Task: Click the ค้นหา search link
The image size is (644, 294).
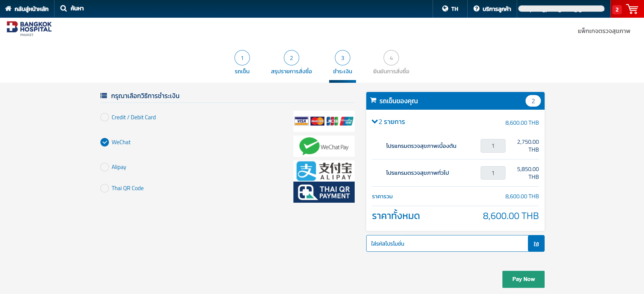Action: [72, 9]
